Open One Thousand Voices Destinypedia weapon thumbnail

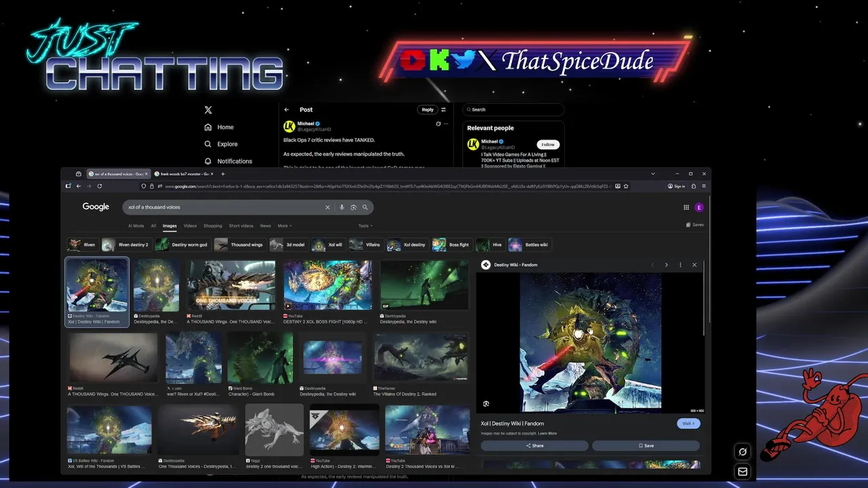pyautogui.click(x=199, y=430)
